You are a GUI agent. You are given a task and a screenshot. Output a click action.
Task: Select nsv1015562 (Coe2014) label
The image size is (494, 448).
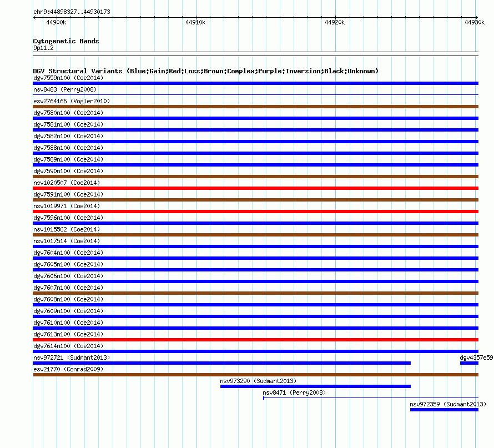click(67, 229)
